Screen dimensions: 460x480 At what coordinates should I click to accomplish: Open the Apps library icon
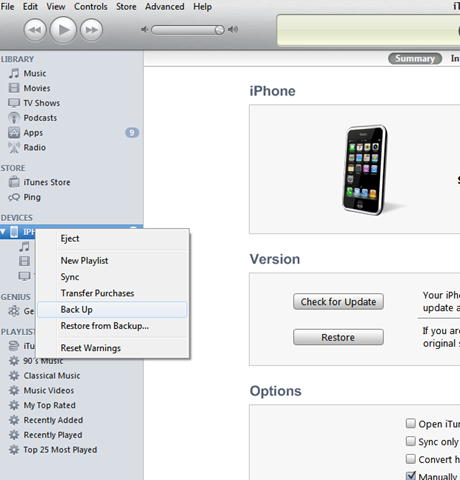click(14, 133)
